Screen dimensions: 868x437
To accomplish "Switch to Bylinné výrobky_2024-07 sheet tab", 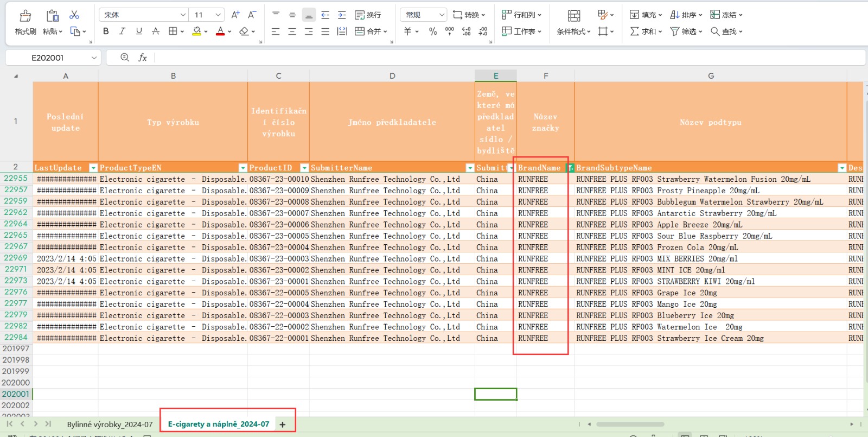I will pyautogui.click(x=110, y=424).
